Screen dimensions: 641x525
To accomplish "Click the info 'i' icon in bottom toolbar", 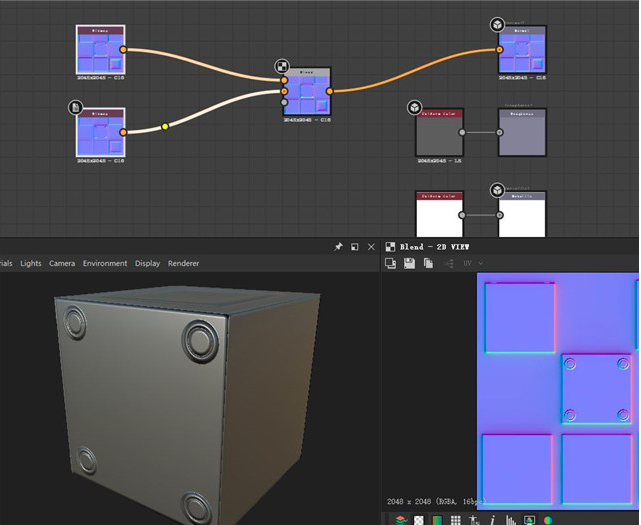I will tap(493, 520).
